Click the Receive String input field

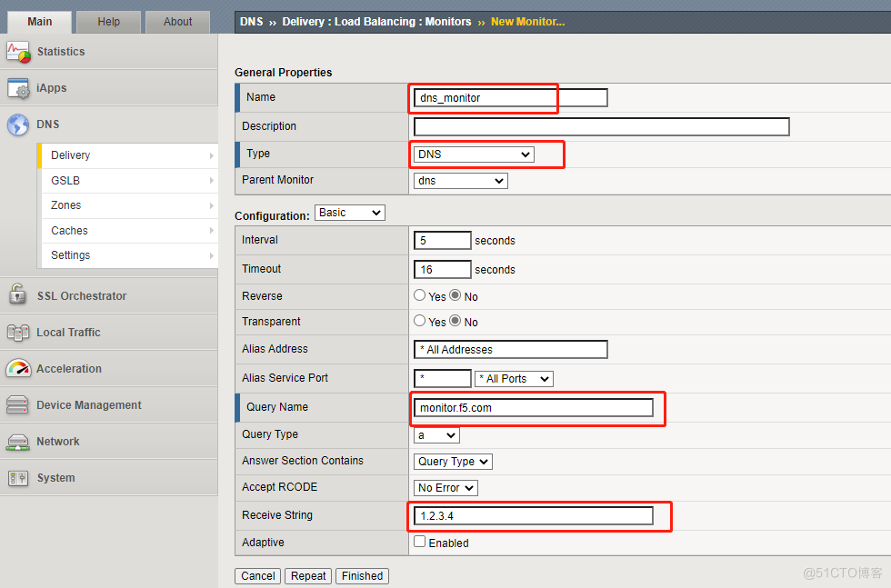point(533,516)
